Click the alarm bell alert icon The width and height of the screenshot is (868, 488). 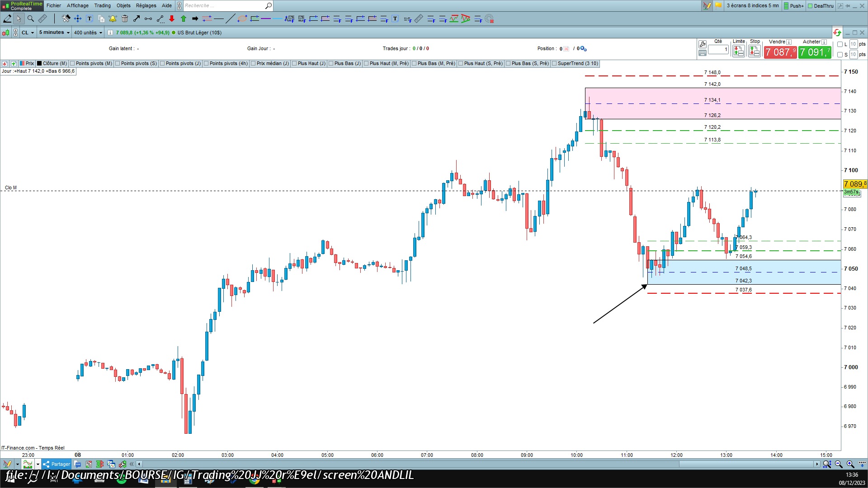coord(113,19)
